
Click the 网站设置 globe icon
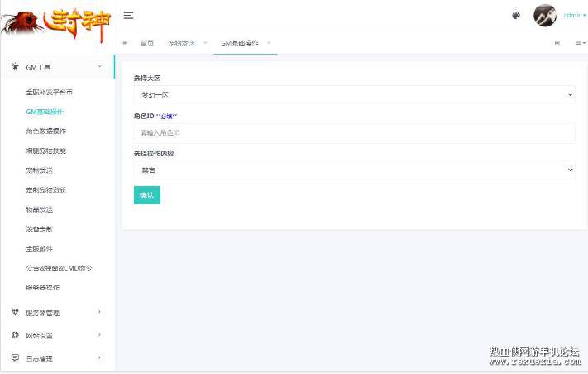tap(15, 335)
